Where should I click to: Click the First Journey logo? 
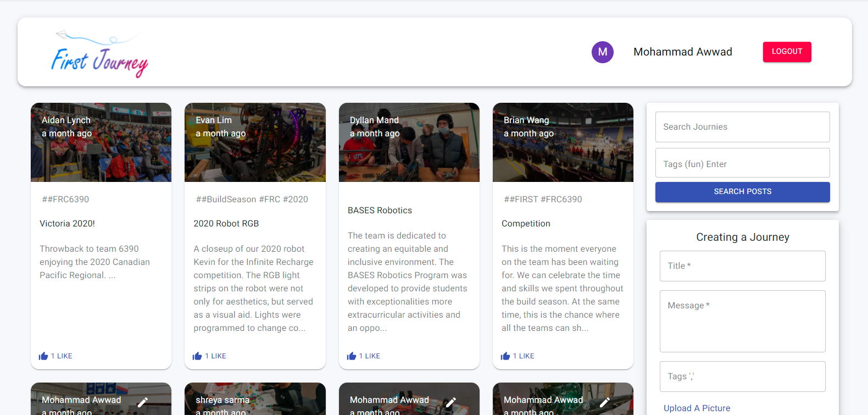click(99, 53)
